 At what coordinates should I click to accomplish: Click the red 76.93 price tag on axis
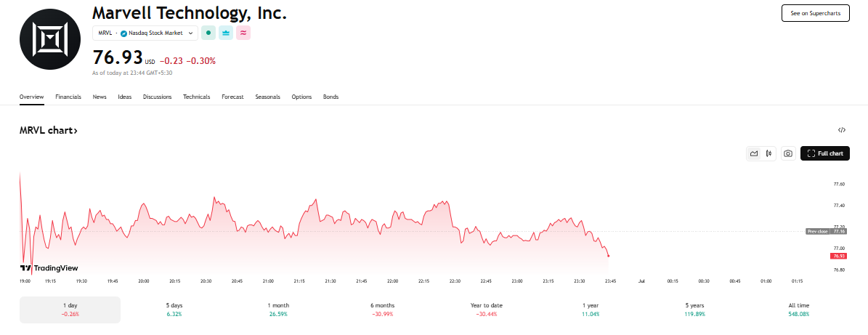[x=839, y=256]
